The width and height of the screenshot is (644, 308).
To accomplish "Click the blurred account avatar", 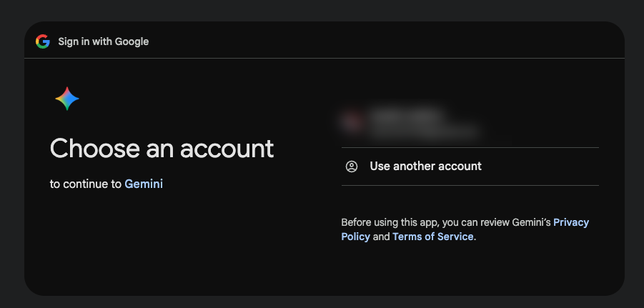I will (352, 122).
